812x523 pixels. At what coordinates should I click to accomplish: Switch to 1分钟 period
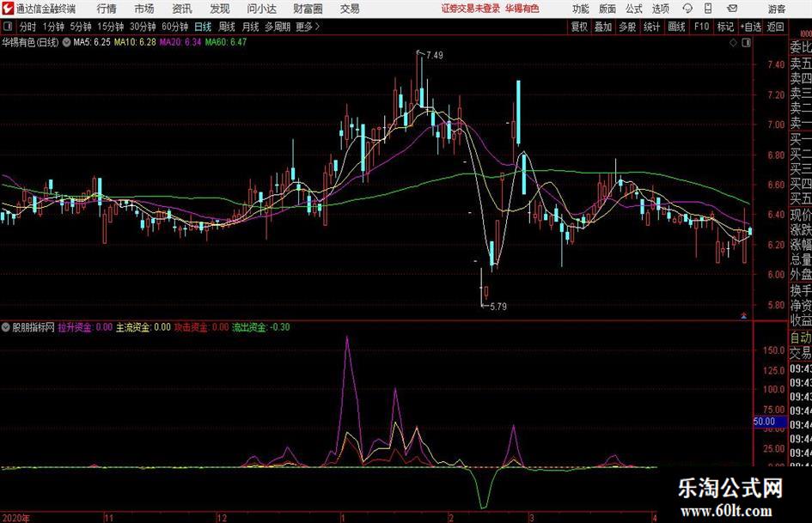coord(52,27)
